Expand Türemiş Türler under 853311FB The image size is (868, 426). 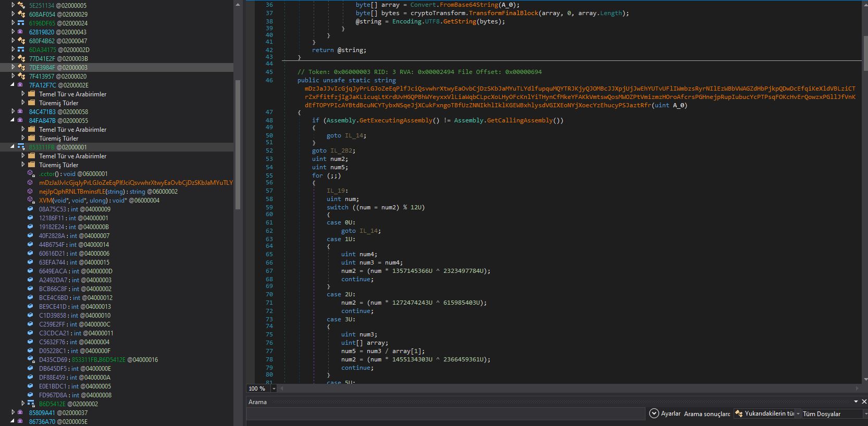coord(23,165)
